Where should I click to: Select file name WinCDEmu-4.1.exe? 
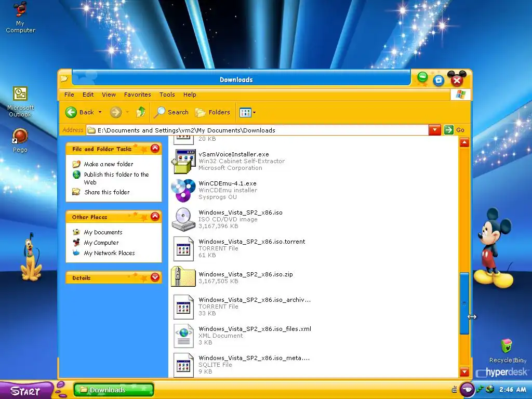click(228, 183)
